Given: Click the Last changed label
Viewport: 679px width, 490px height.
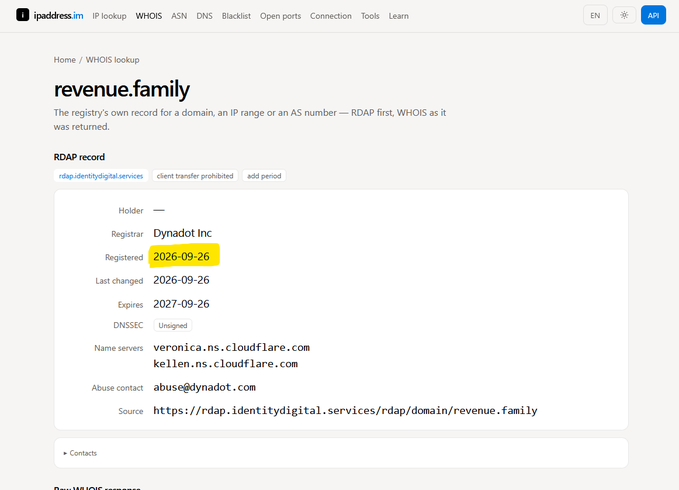Looking at the screenshot, I should pyautogui.click(x=119, y=281).
